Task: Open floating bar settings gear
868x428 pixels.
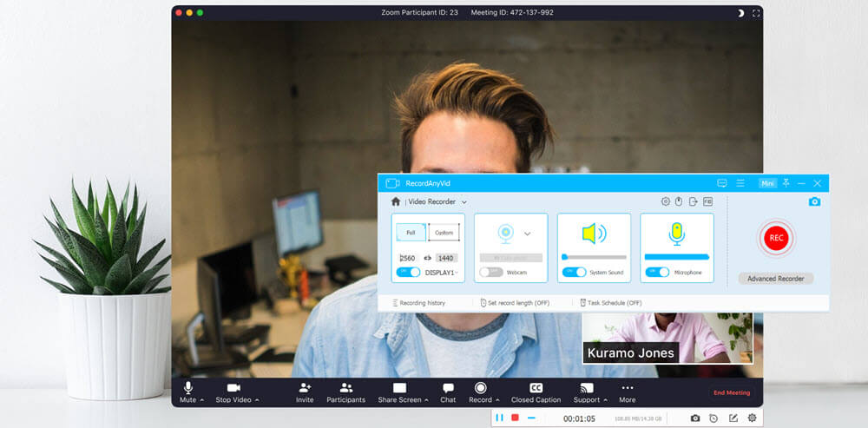Action: point(752,418)
